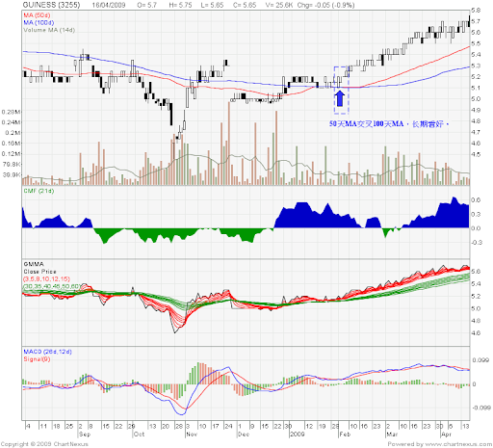
Task: Click the Nov month label on time axis
Action: tap(192, 435)
